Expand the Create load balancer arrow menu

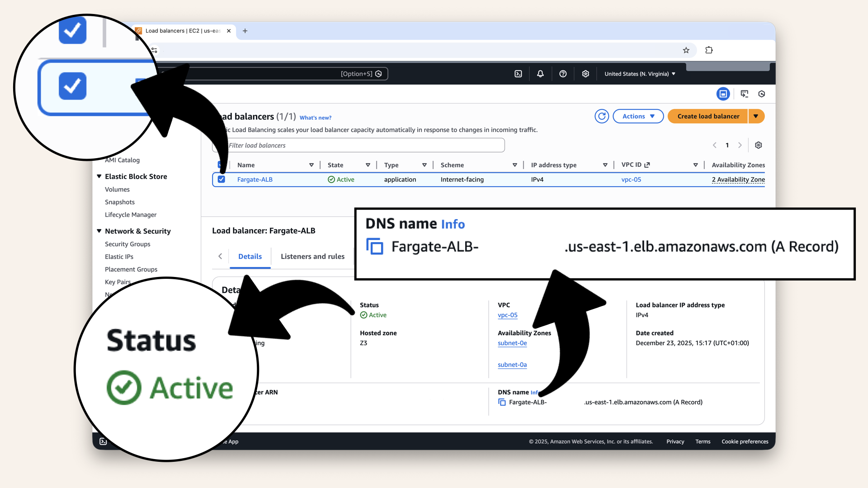click(756, 116)
